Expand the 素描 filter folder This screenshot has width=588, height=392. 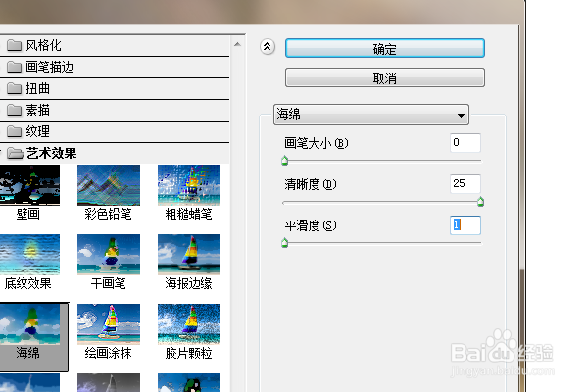point(115,111)
